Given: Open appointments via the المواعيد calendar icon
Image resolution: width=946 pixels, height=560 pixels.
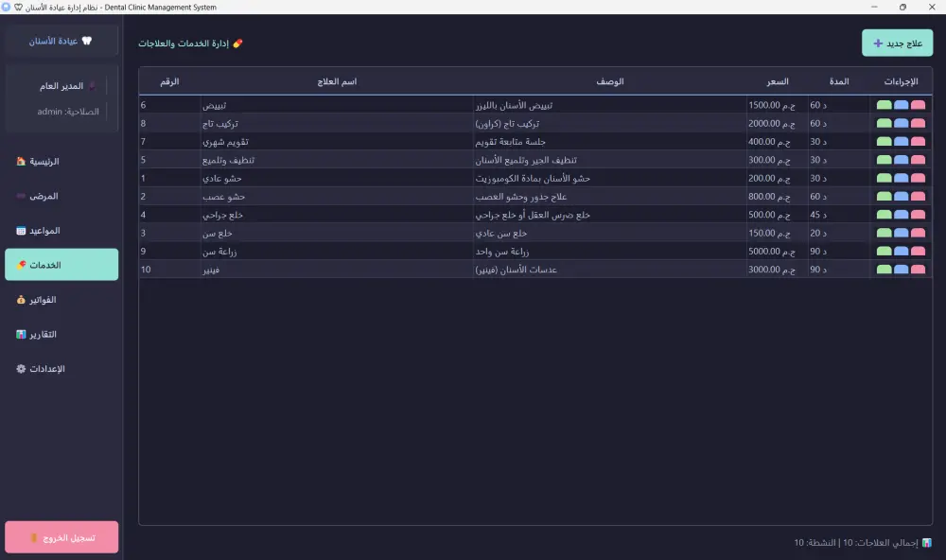Looking at the screenshot, I should click(x=21, y=230).
